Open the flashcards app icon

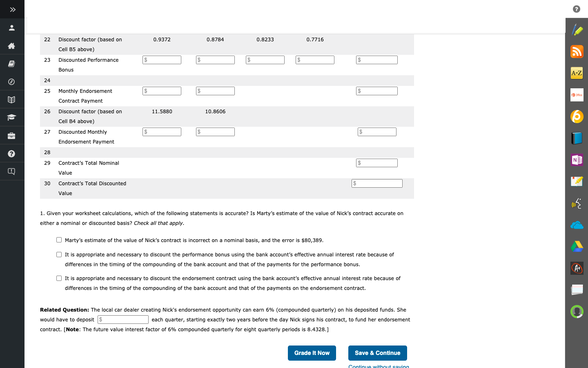pos(577,290)
